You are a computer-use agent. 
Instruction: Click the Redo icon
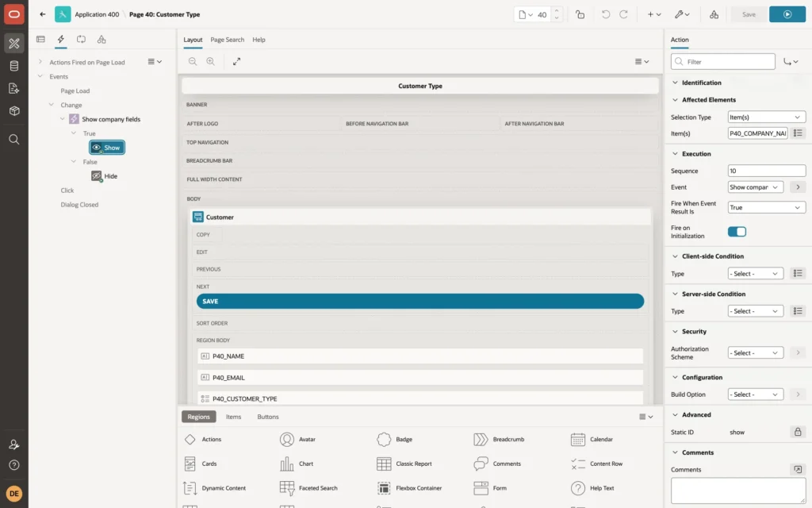[x=623, y=14]
